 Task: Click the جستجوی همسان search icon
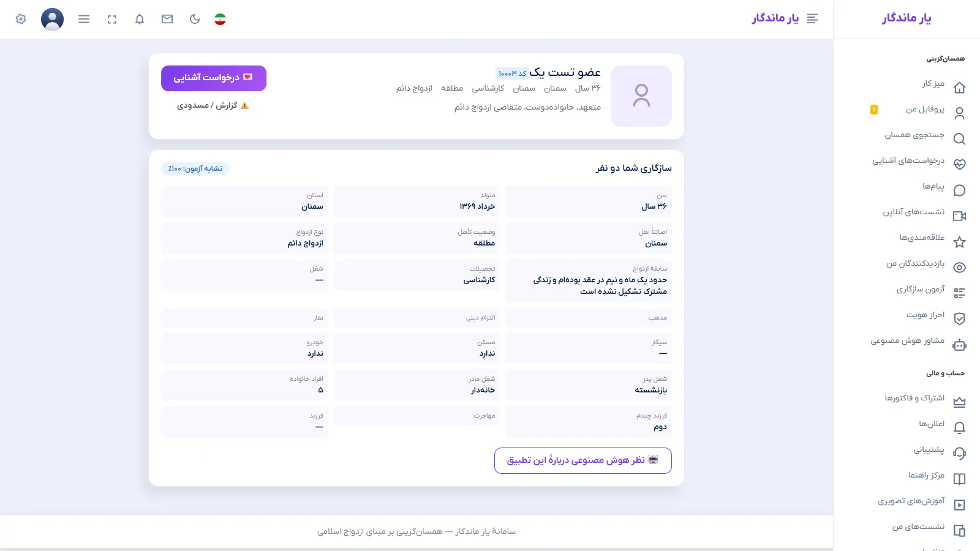(x=960, y=139)
